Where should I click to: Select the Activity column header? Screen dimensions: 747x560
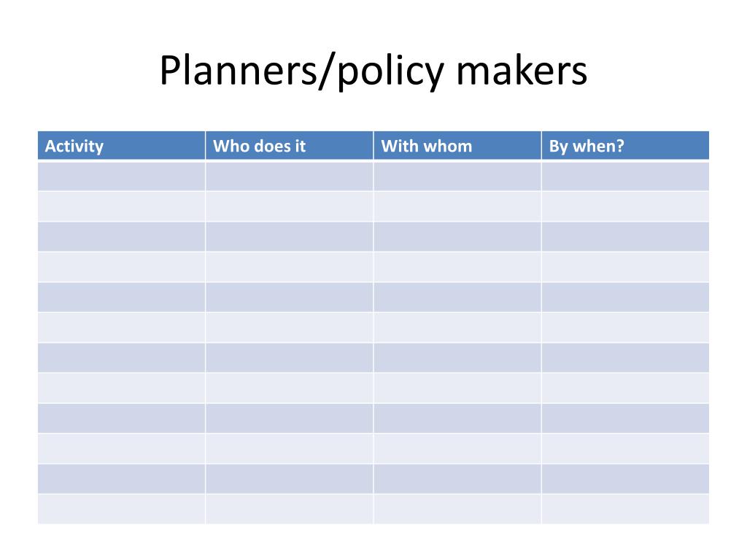[x=122, y=145]
